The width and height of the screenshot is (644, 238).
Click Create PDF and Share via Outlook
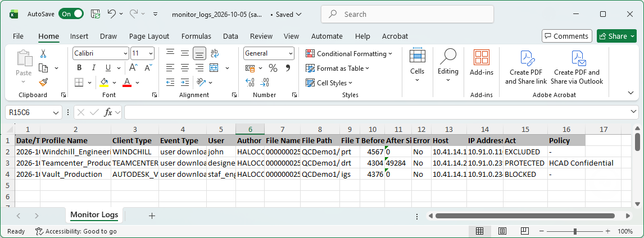pyautogui.click(x=577, y=67)
